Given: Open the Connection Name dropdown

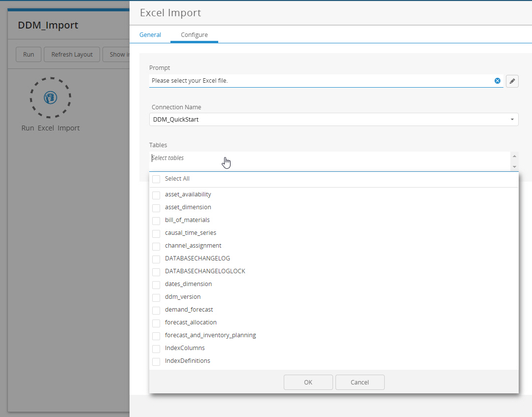Looking at the screenshot, I should pos(334,119).
